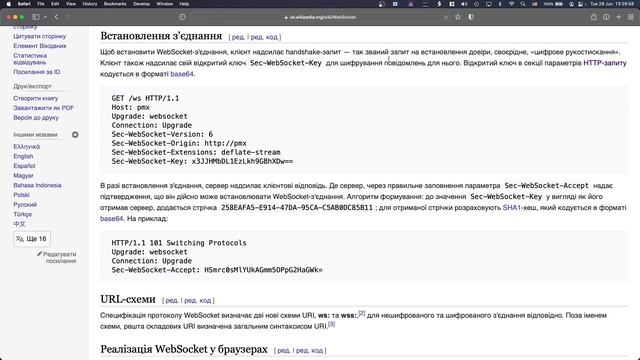The height and width of the screenshot is (360, 640).
Task: Open the History menu
Action: [x=90, y=4]
